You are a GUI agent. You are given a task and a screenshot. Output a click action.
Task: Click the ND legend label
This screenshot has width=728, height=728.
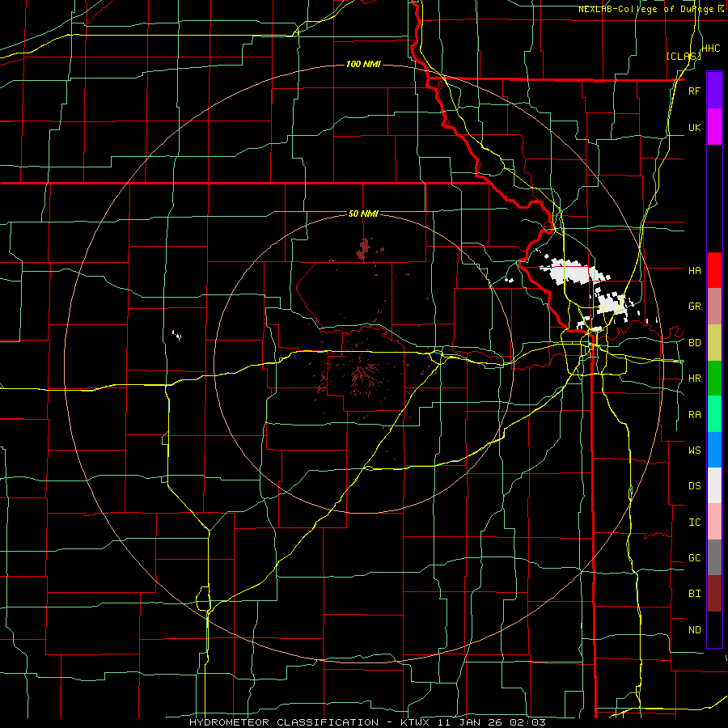click(x=694, y=630)
